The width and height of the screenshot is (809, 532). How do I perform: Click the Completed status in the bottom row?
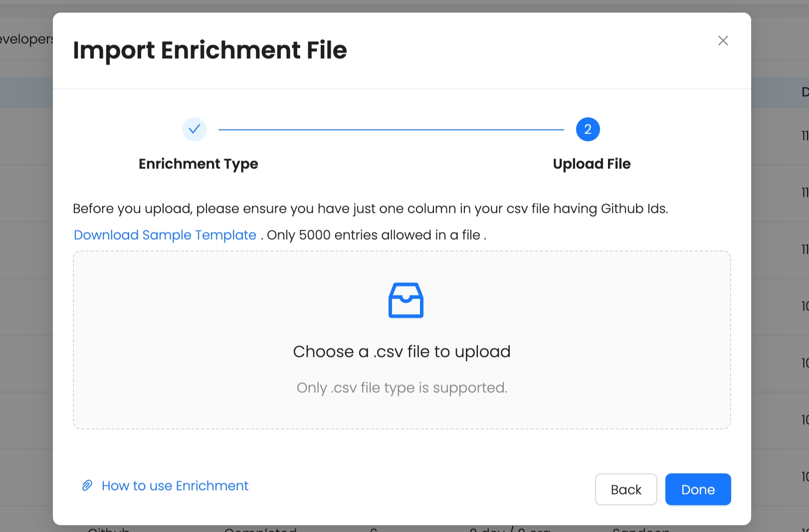(260, 530)
